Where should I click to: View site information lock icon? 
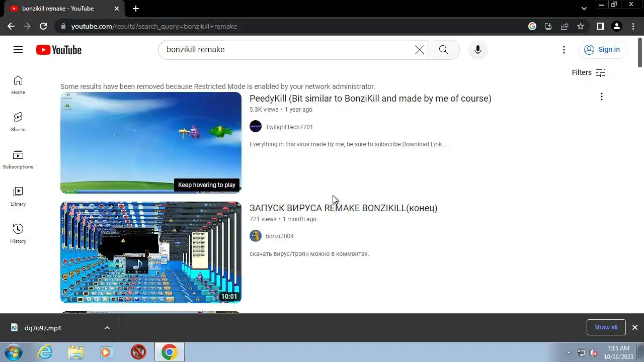pyautogui.click(x=63, y=26)
